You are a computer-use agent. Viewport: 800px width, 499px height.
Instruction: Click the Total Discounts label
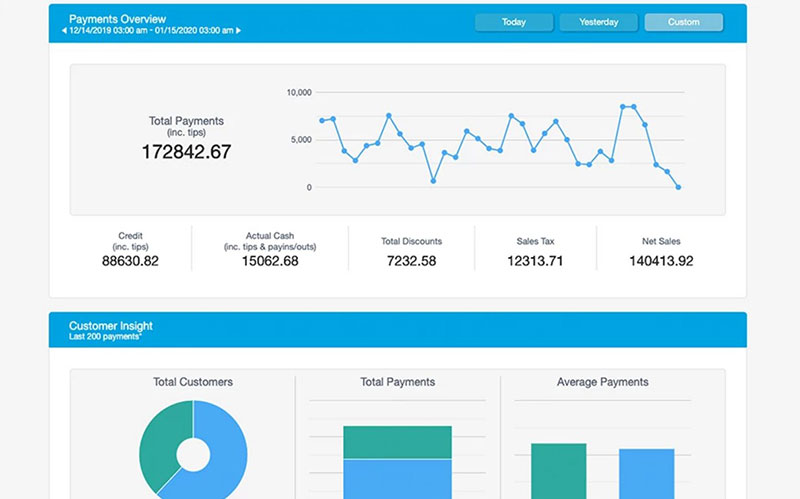[x=411, y=241]
